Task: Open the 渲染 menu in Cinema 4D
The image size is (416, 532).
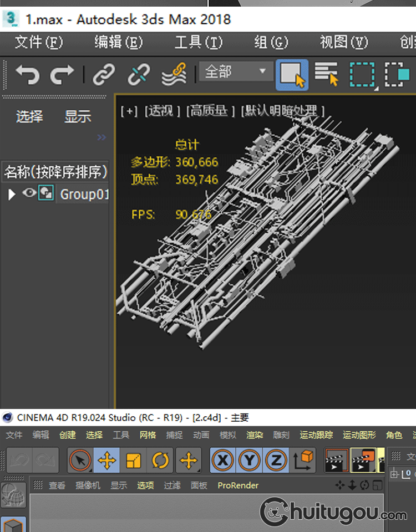Action: coord(255,435)
